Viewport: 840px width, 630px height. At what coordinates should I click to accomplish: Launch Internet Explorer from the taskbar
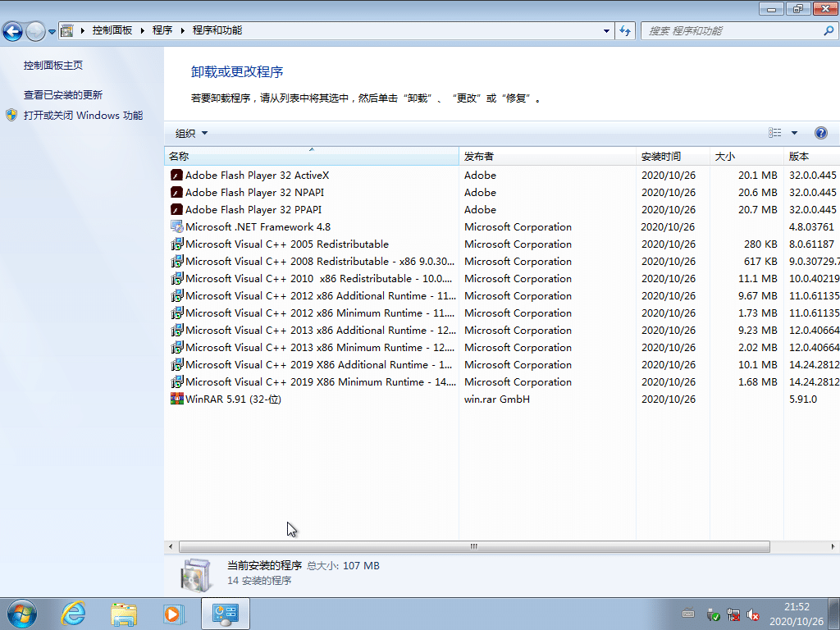pos(73,613)
